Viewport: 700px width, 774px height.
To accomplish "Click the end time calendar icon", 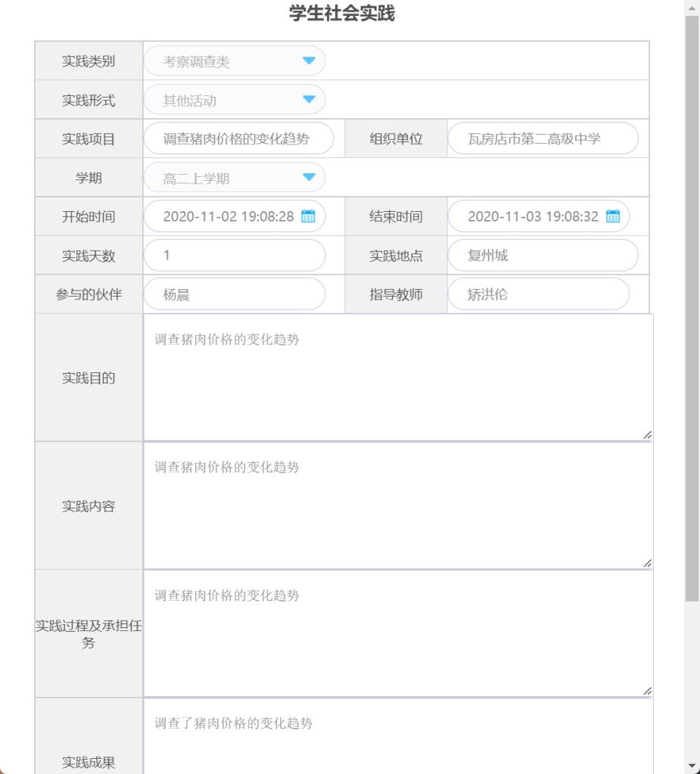I will pos(612,216).
